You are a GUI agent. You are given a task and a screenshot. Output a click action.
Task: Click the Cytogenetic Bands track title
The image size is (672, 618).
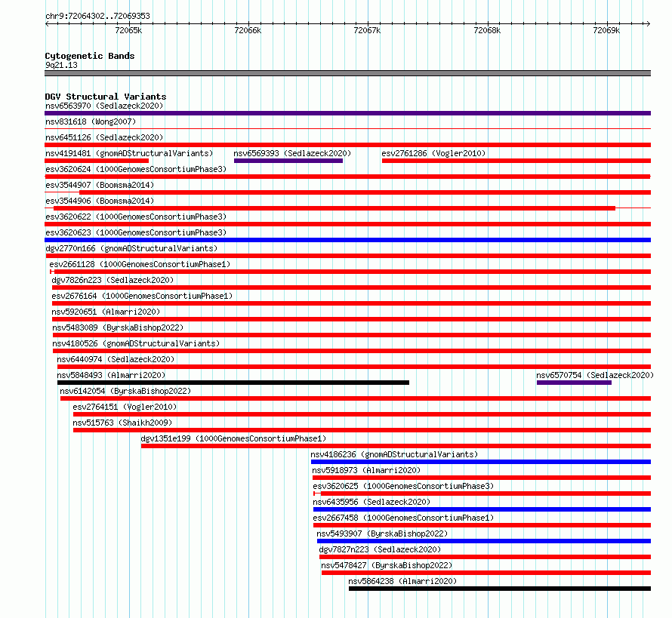[x=90, y=56]
